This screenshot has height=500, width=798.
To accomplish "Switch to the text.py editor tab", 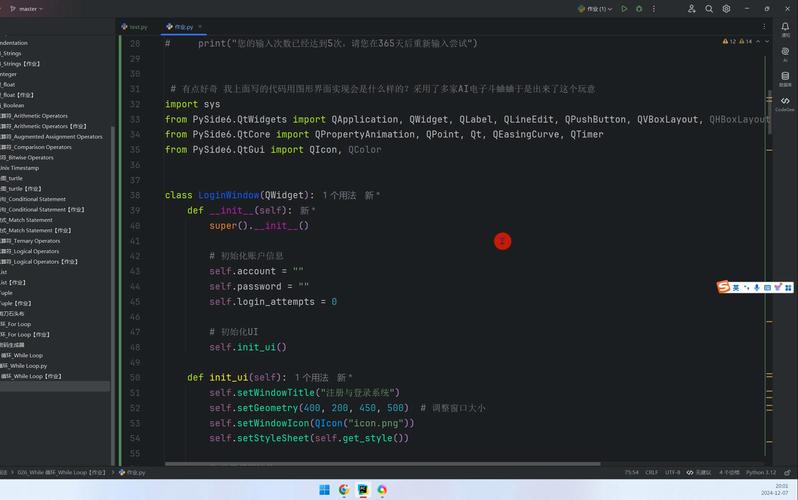I will tap(134, 27).
